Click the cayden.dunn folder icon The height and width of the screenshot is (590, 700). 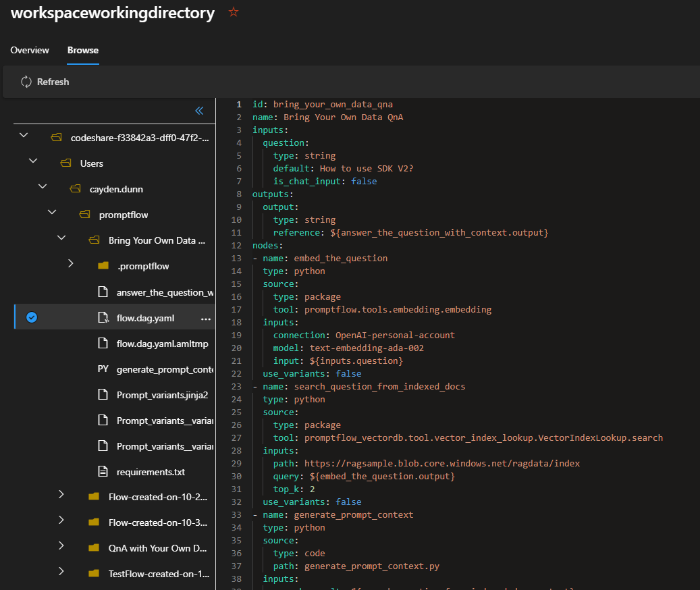click(x=75, y=189)
